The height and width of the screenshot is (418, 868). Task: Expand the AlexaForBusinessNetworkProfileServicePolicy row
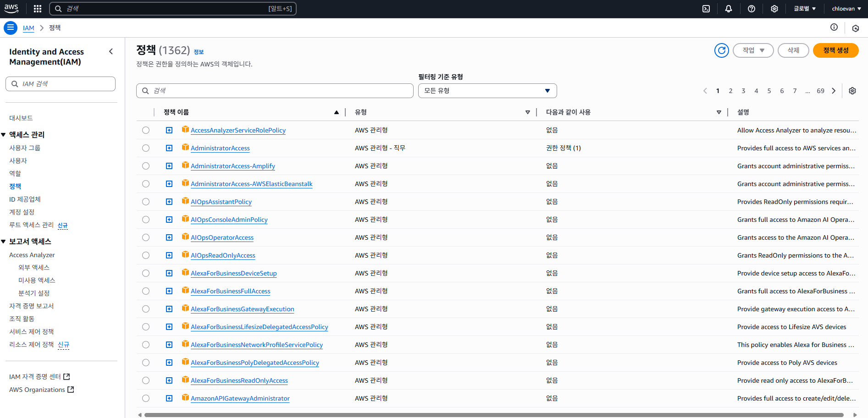pyautogui.click(x=169, y=345)
